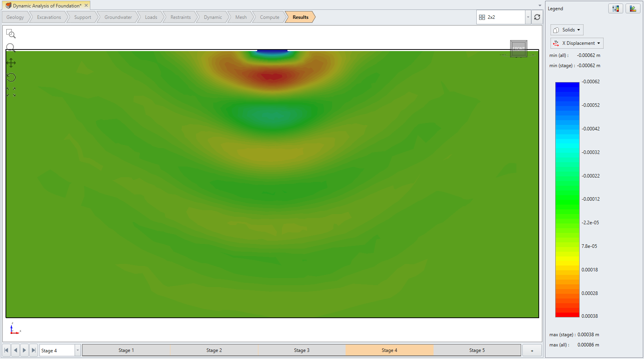644x359 pixels.
Task: Open the Groundwater workflow tab
Action: pos(118,17)
